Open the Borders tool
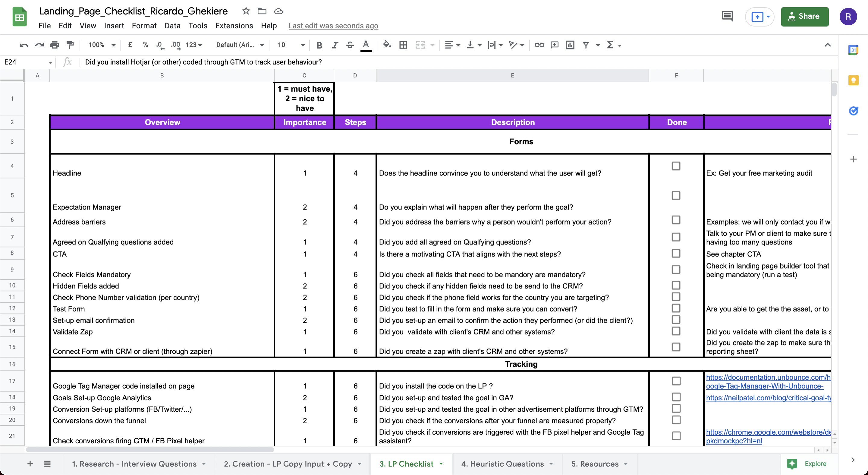Image resolution: width=868 pixels, height=475 pixels. pos(403,45)
